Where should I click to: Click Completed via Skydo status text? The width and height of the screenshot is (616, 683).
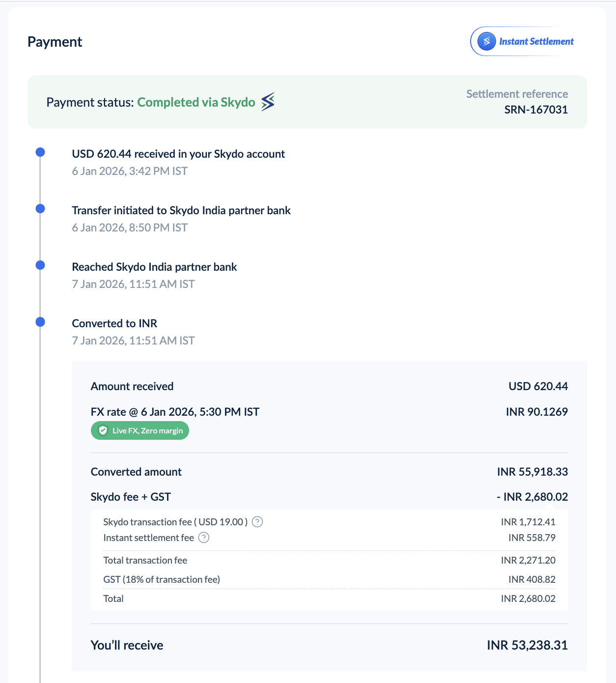pos(196,102)
